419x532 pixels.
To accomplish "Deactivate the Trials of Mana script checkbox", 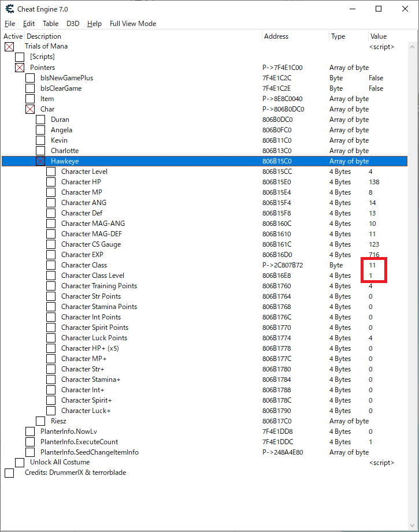I will (9, 46).
